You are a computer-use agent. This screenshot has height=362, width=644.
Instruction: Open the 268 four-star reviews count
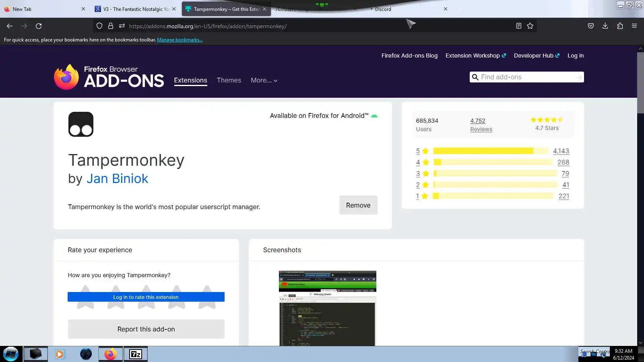(563, 162)
